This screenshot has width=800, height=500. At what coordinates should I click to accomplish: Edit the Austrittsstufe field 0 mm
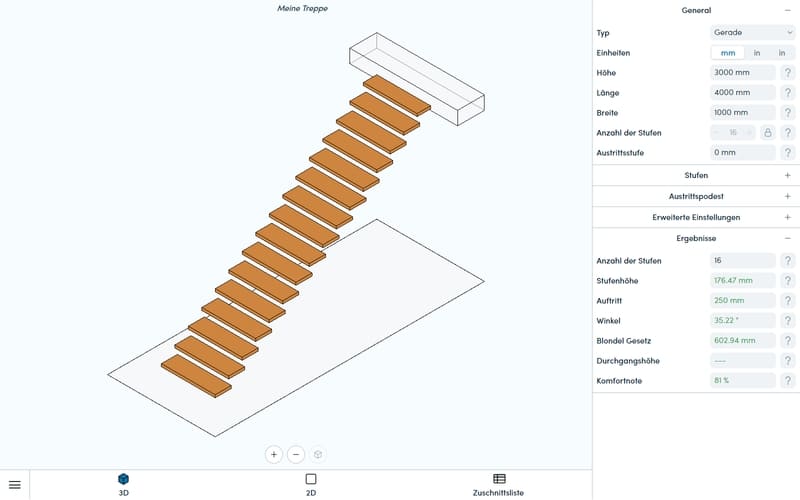pyautogui.click(x=743, y=152)
